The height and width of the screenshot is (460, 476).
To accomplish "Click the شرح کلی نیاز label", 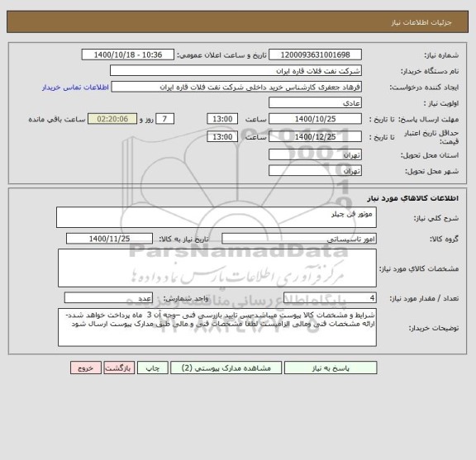I will tap(436, 218).
